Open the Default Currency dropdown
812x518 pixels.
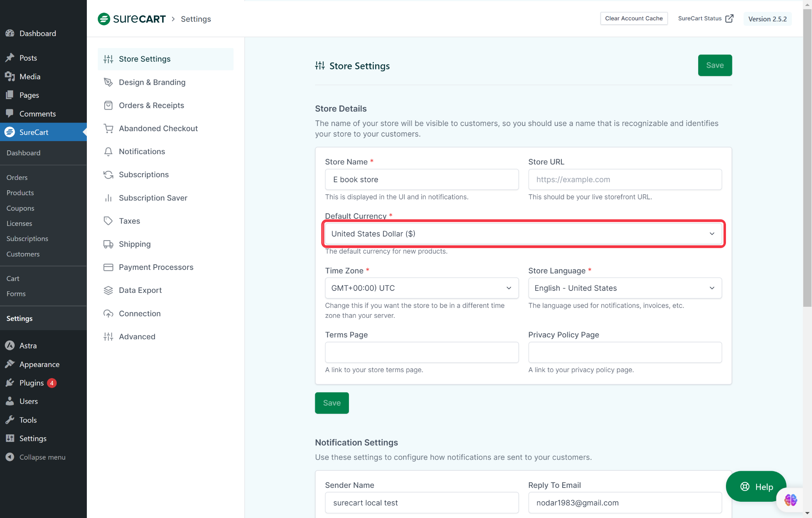coord(523,234)
